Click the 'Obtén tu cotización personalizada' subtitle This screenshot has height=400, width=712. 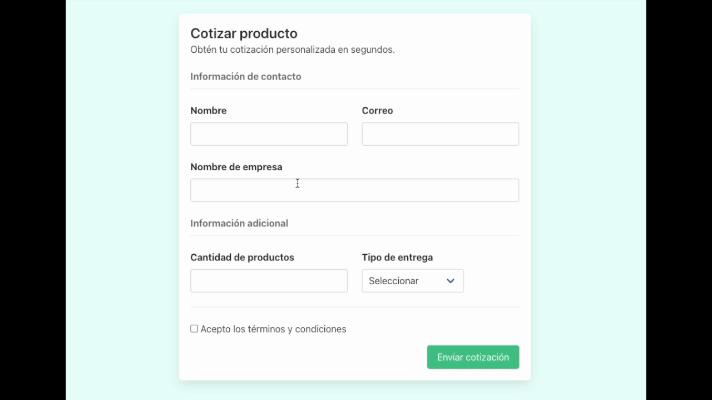(x=292, y=49)
